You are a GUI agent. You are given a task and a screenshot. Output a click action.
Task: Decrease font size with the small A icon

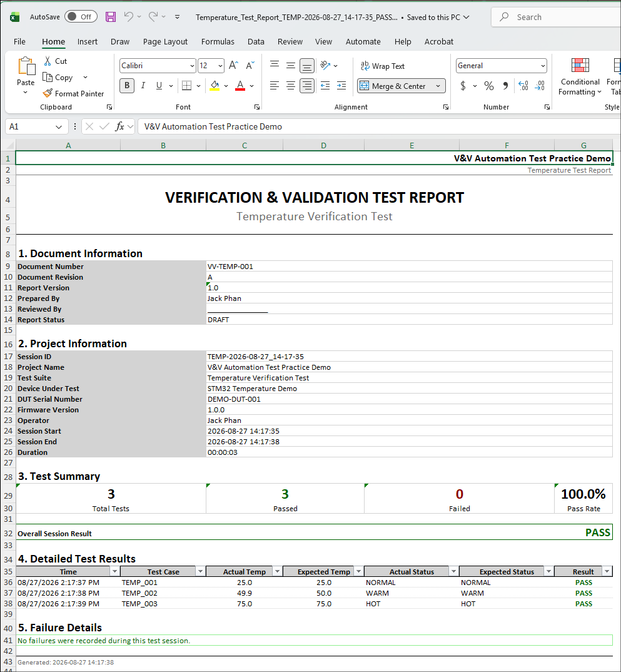click(x=250, y=66)
